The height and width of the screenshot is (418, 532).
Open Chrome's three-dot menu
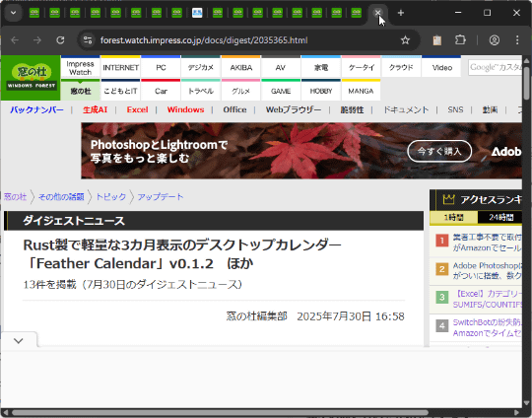(517, 40)
